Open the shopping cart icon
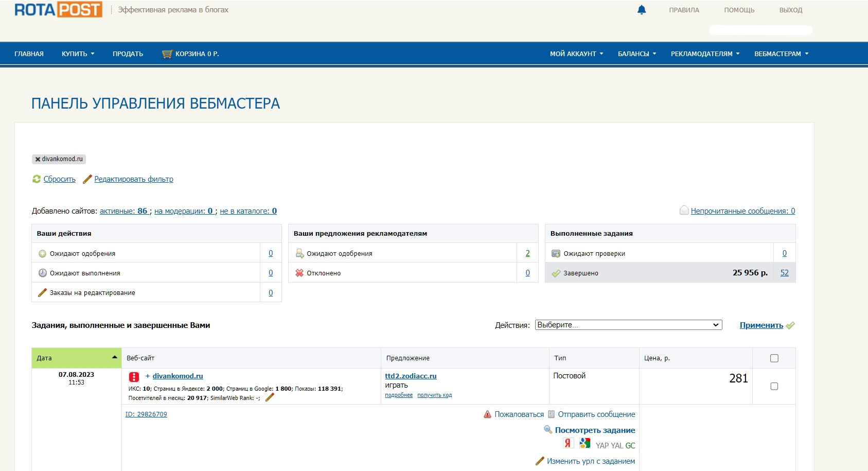 click(x=167, y=54)
